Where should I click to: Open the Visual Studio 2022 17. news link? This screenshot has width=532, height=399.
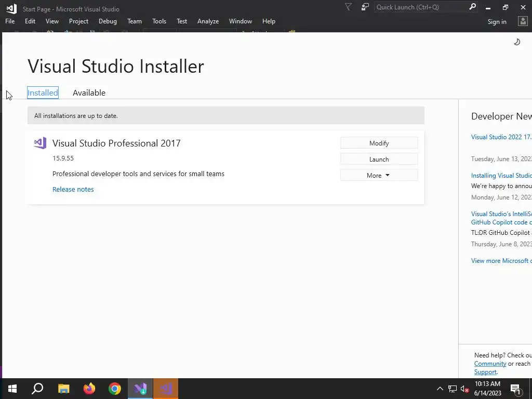tap(501, 137)
